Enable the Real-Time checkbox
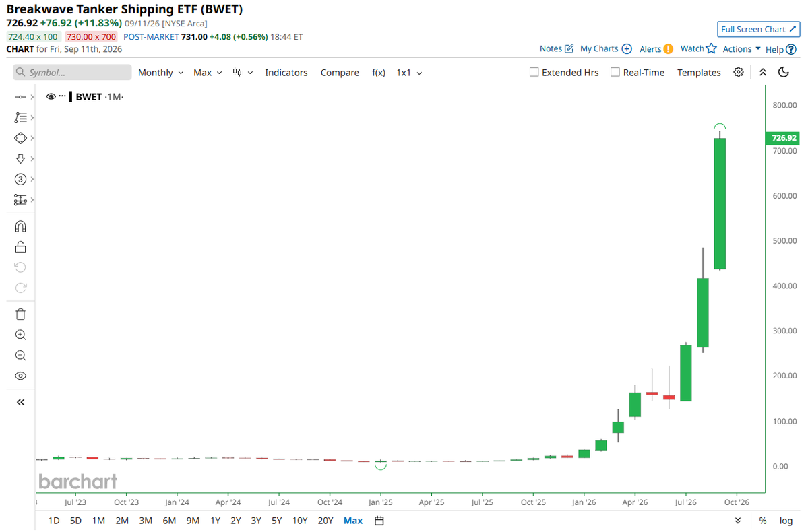Viewport: 808px width, 532px height. 615,72
